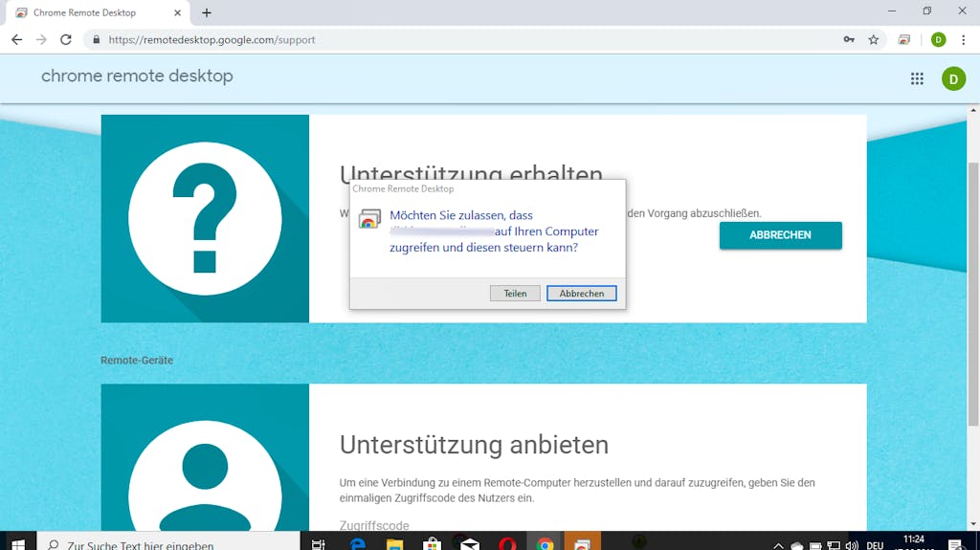Launch Opera from the taskbar
The width and height of the screenshot is (980, 550).
(x=507, y=544)
